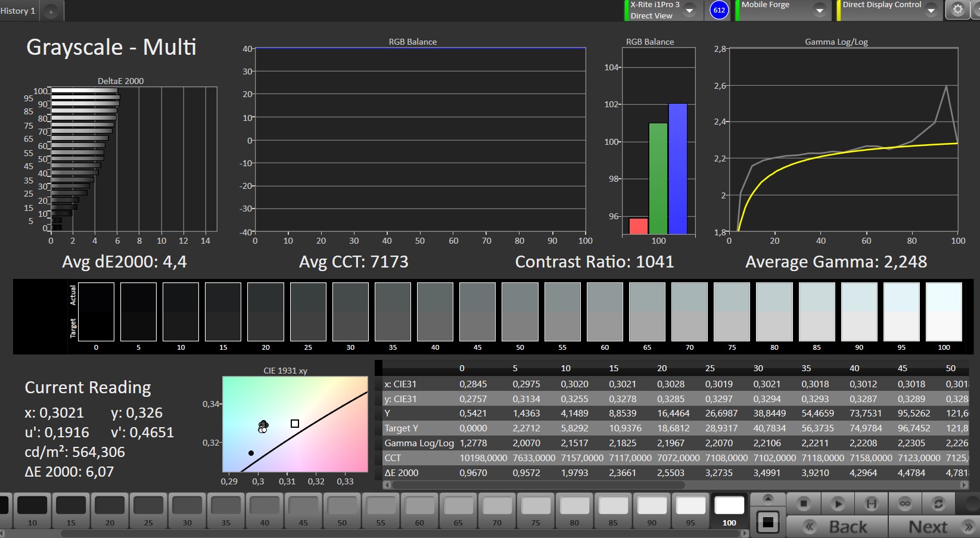Click the Actual/Target comparison swatch labeled 25
980x538 pixels.
308,312
